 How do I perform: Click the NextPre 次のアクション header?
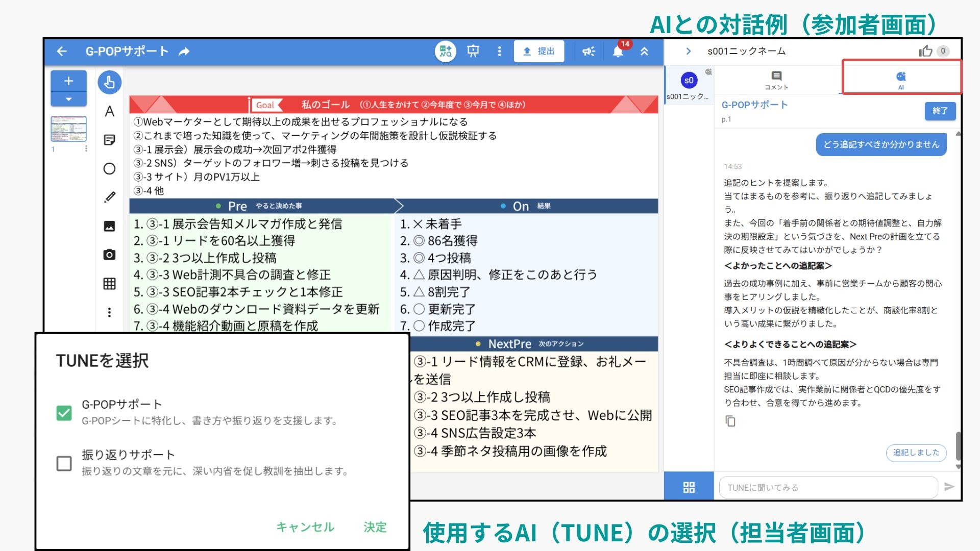(533, 344)
